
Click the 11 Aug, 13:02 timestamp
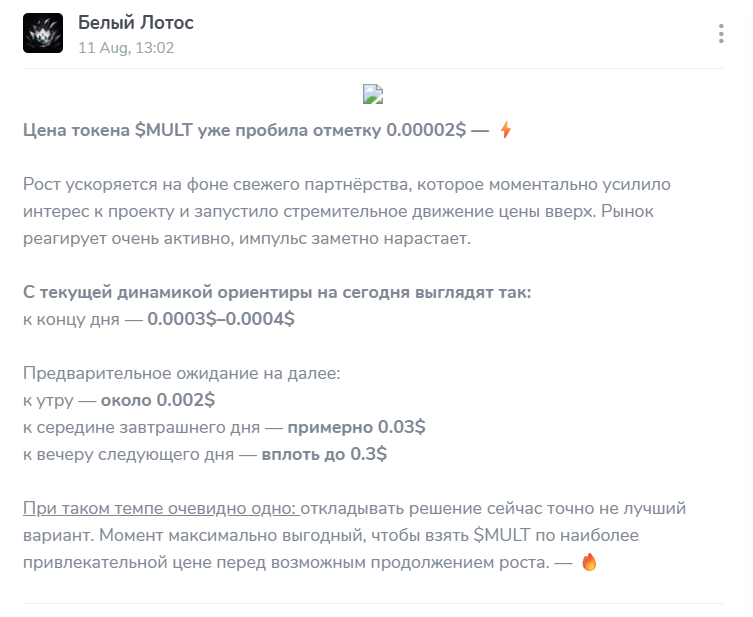[x=126, y=48]
